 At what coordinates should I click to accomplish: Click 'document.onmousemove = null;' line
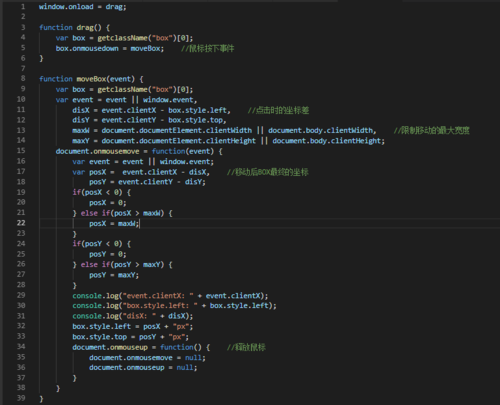coord(147,358)
